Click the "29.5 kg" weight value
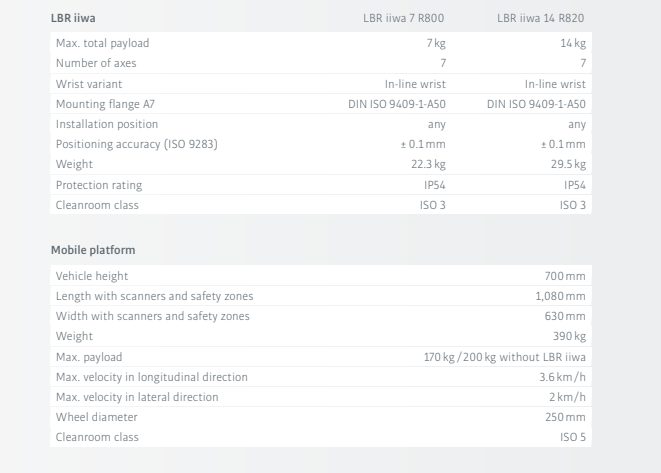 (x=569, y=164)
